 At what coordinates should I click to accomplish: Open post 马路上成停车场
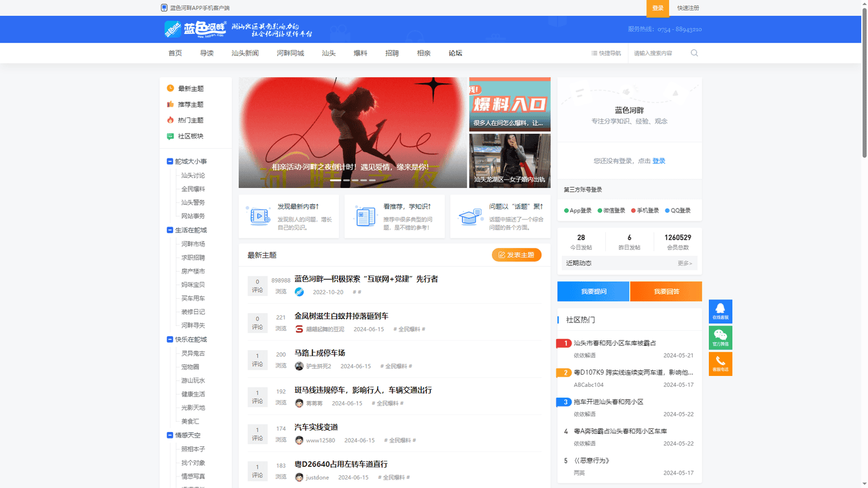319,353
